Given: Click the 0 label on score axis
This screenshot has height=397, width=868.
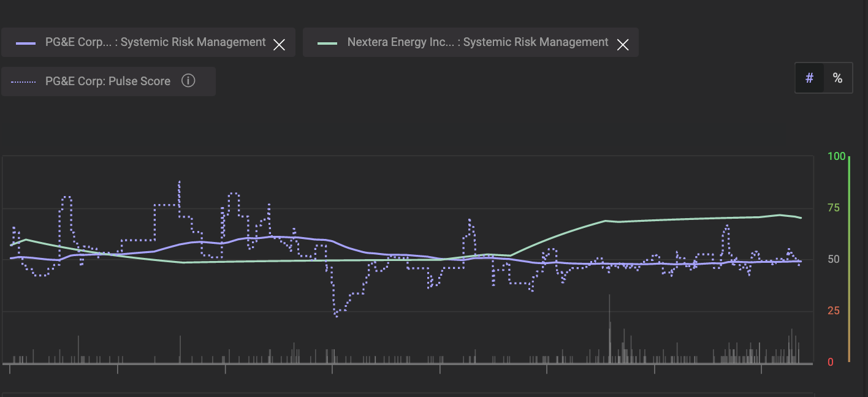Looking at the screenshot, I should pos(831,362).
